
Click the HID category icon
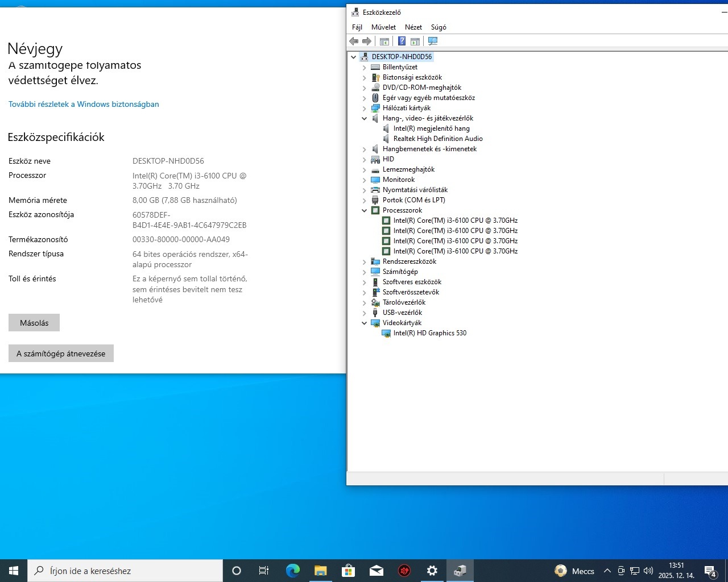(375, 159)
